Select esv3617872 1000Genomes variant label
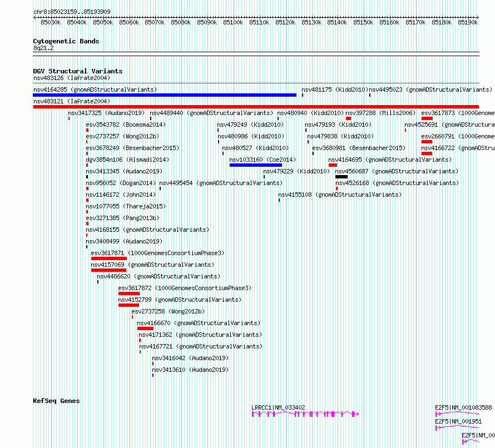 pos(185,288)
